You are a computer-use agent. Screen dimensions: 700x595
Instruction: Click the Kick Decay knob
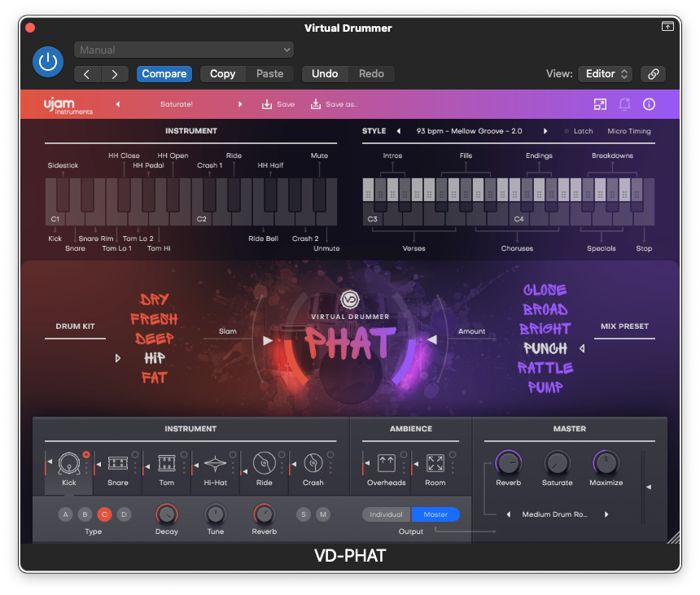point(167,514)
